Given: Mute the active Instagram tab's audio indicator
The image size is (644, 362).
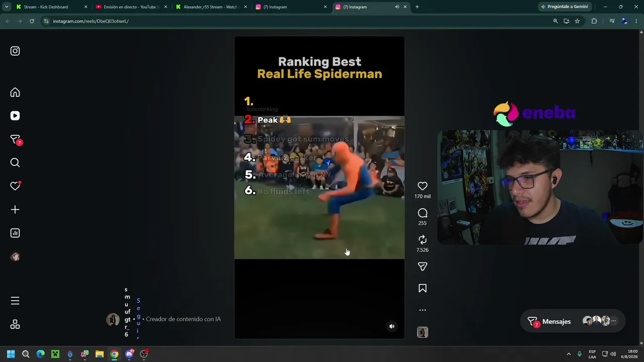Looking at the screenshot, I should tap(397, 7).
